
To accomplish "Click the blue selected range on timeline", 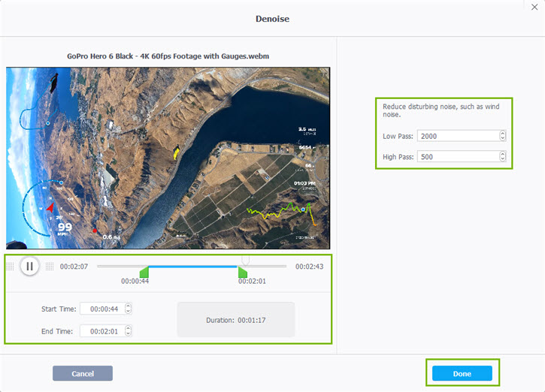I will click(193, 266).
